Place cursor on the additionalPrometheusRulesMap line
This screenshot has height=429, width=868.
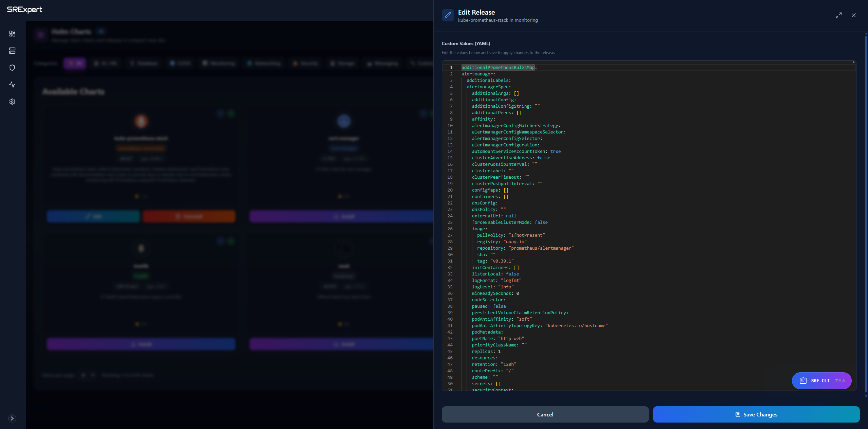(498, 67)
